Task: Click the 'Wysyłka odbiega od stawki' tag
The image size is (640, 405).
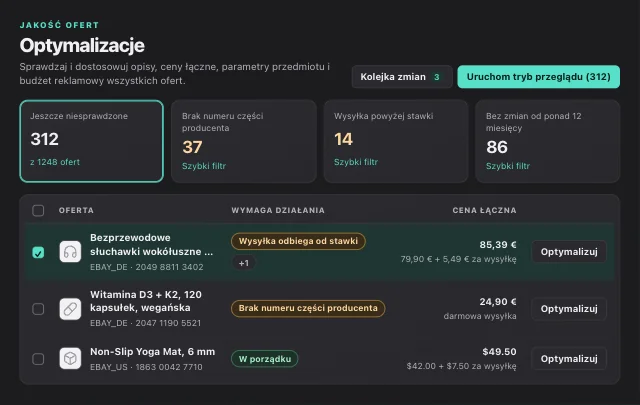Action: (x=298, y=241)
